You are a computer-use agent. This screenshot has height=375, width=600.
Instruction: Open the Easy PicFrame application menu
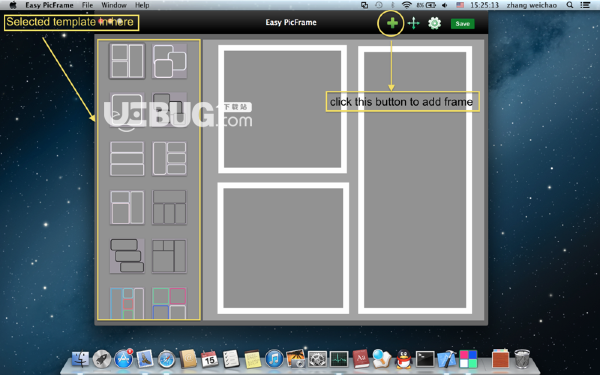(49, 5)
